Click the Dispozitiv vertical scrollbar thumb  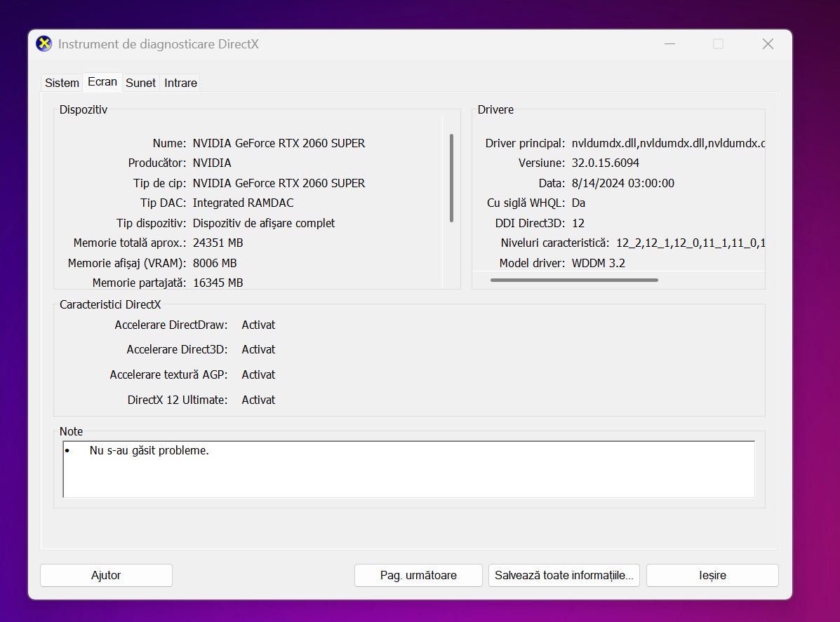coord(452,177)
